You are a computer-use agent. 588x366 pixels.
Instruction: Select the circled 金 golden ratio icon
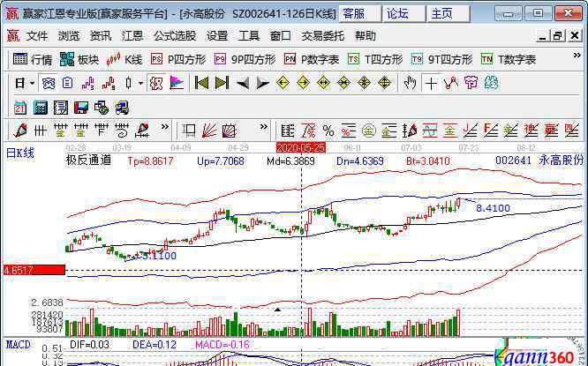point(369,131)
